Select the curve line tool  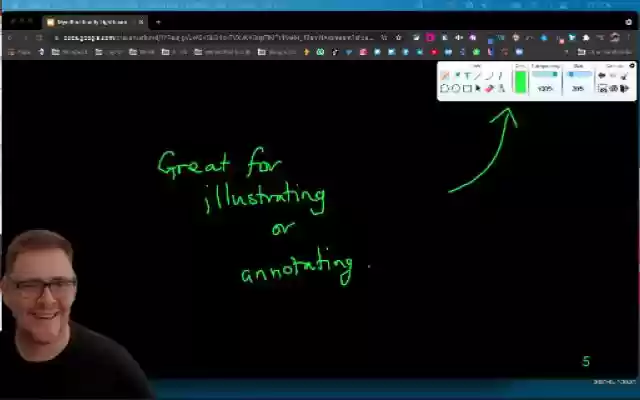pyautogui.click(x=489, y=76)
